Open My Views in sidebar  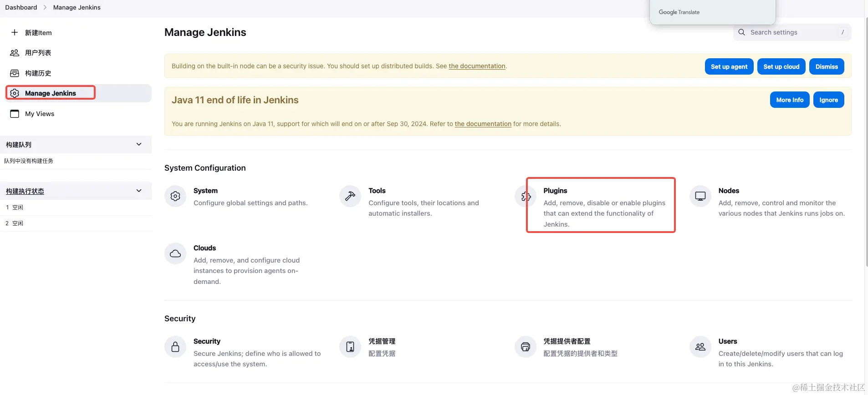(x=40, y=114)
